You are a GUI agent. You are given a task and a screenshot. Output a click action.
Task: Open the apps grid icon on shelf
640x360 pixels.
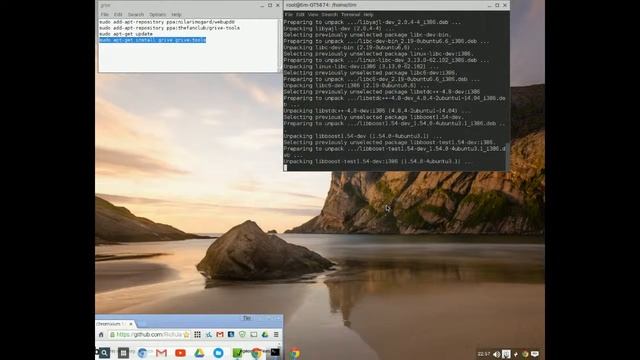point(123,353)
